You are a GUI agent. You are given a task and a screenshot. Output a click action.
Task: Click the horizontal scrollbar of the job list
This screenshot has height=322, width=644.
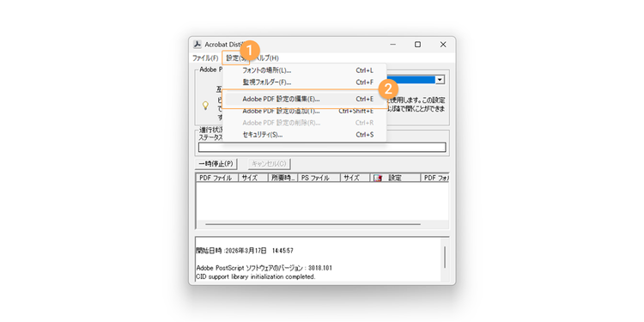coord(313,224)
